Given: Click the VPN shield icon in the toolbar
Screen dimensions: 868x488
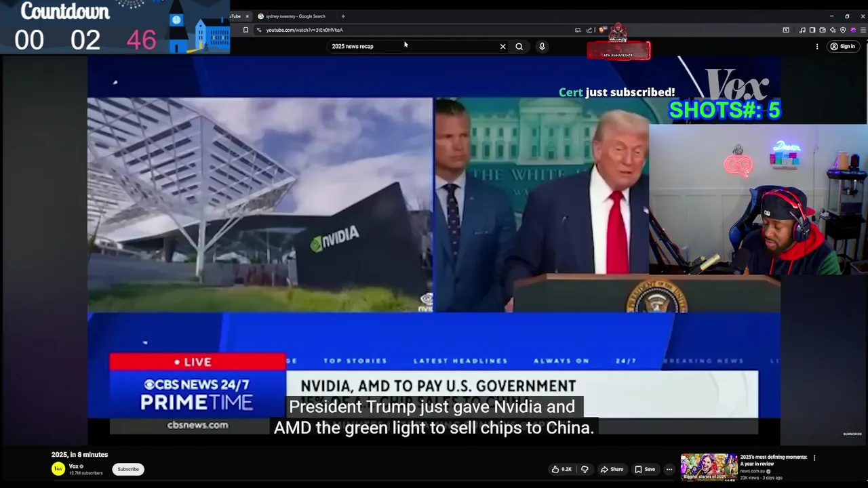Looking at the screenshot, I should tap(843, 30).
